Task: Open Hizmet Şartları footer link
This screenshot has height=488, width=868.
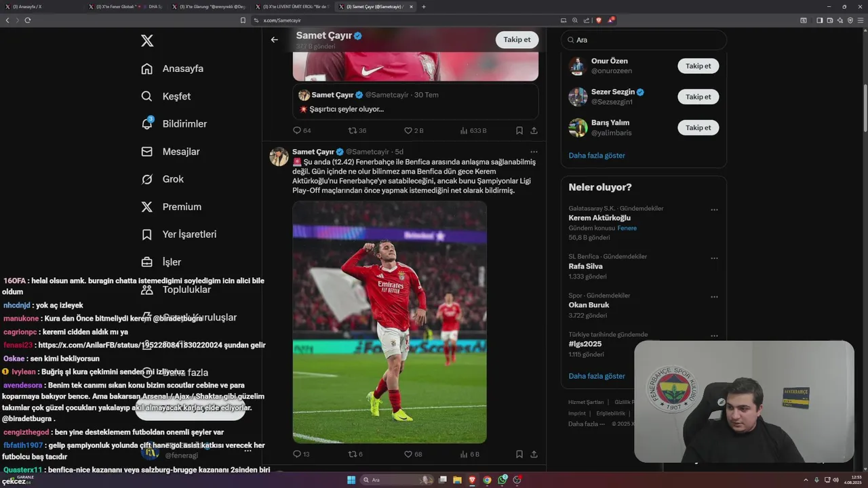Action: [586, 402]
